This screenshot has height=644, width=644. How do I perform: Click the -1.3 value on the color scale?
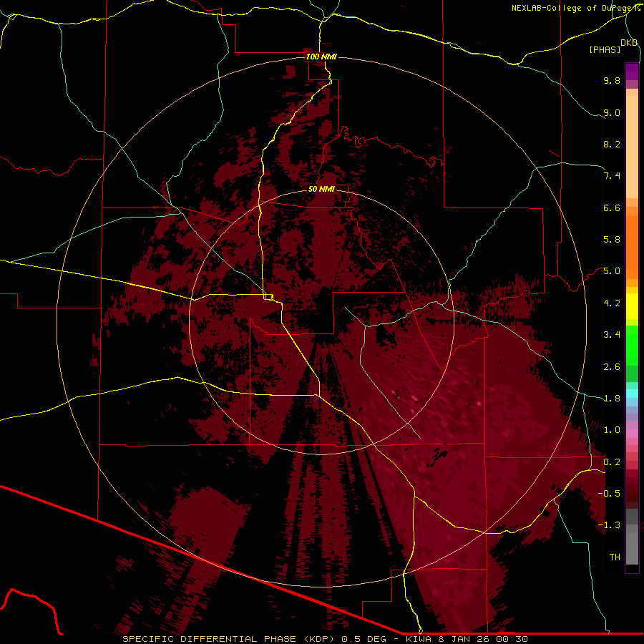point(609,525)
